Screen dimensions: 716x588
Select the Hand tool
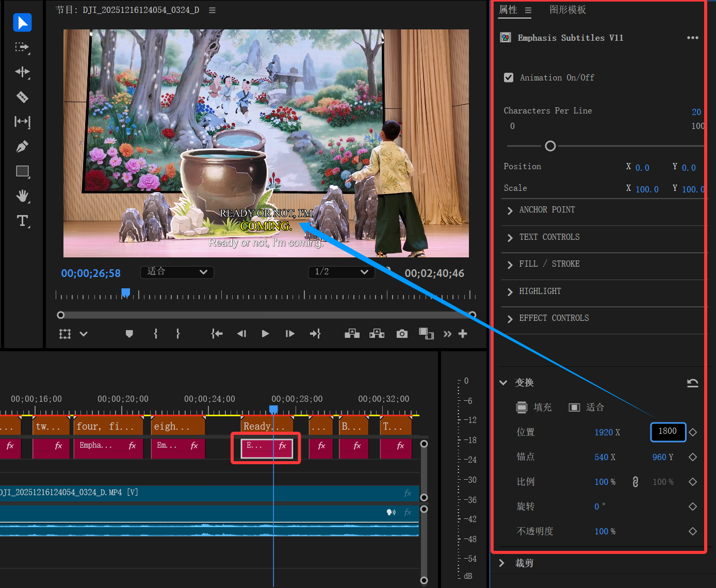coord(22,196)
